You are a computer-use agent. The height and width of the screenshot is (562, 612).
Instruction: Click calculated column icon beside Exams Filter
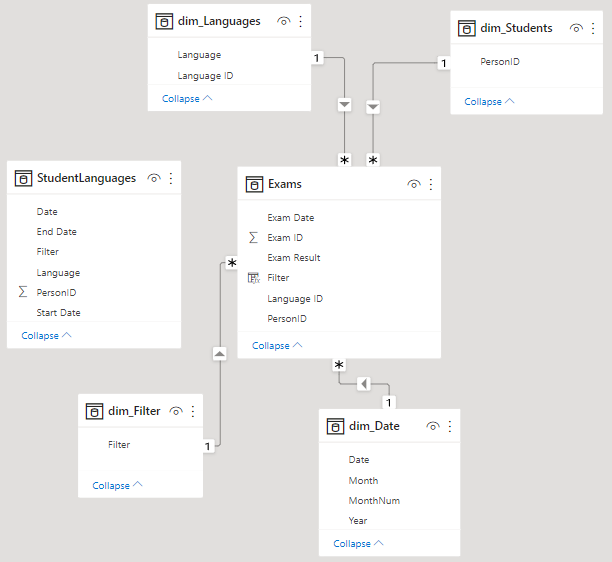254,278
